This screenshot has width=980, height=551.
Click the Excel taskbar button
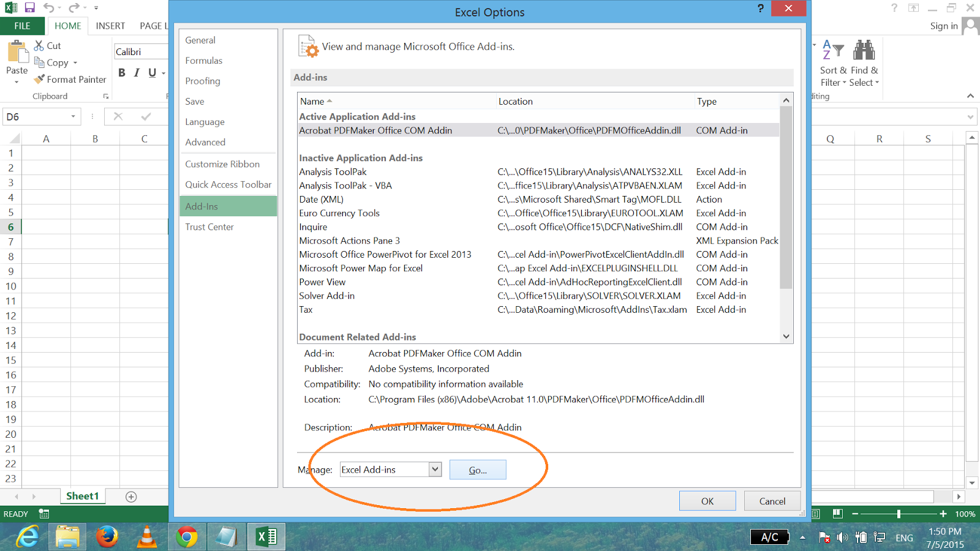coord(266,537)
